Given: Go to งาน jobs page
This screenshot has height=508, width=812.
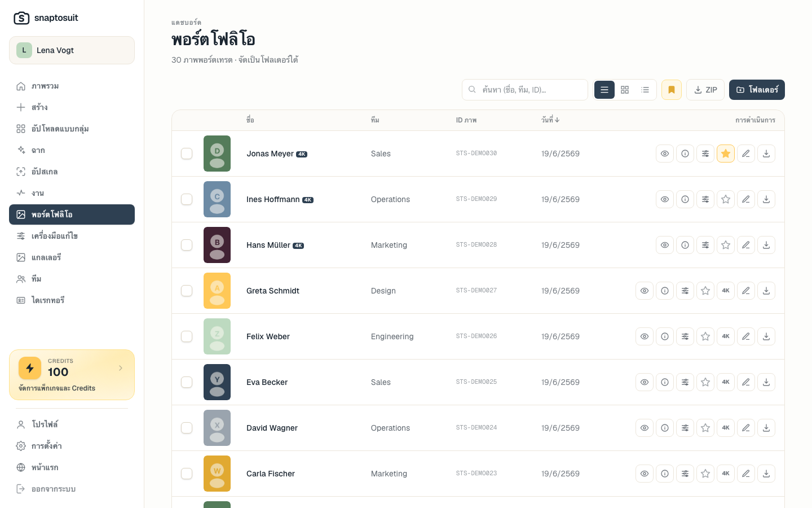Looking at the screenshot, I should pyautogui.click(x=72, y=193).
